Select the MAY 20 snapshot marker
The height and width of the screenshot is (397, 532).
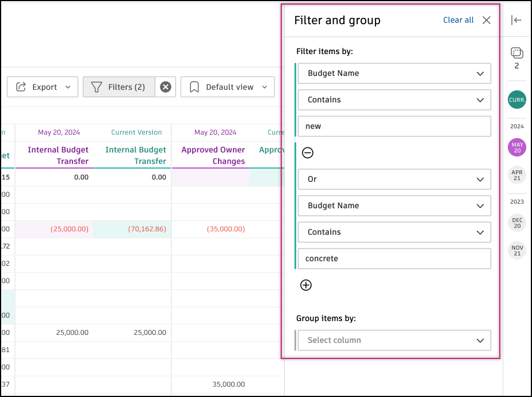click(516, 147)
